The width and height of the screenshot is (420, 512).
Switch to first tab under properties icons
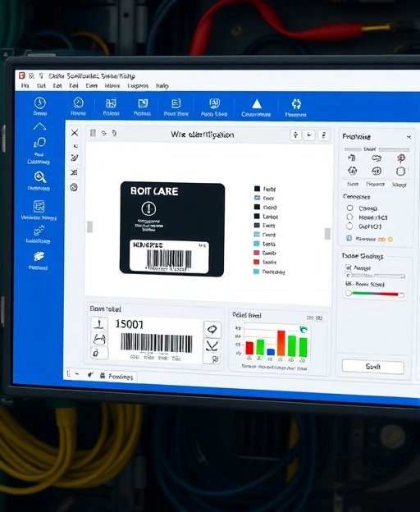point(353,184)
